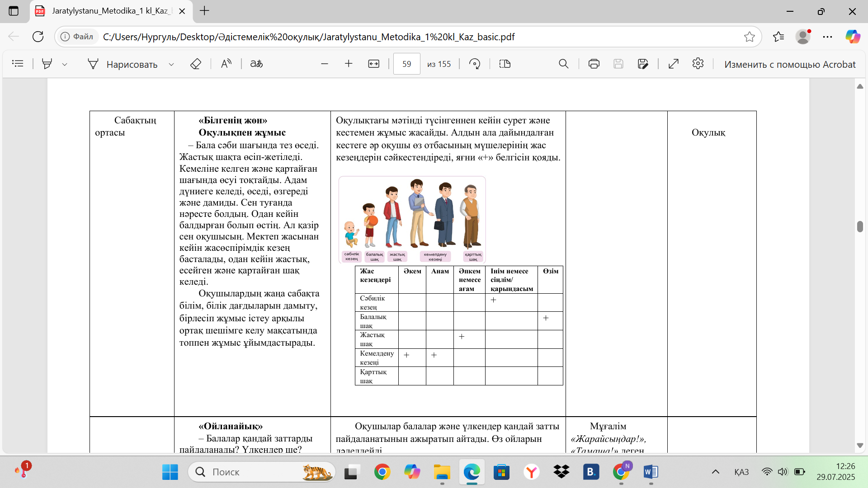
Task: Open a new browser tab
Action: (204, 11)
